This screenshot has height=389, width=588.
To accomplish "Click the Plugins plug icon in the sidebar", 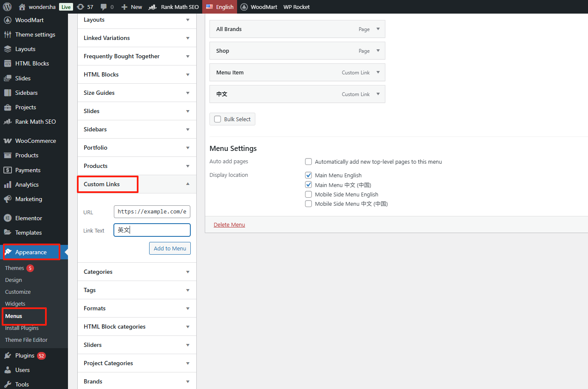I will tap(8, 355).
